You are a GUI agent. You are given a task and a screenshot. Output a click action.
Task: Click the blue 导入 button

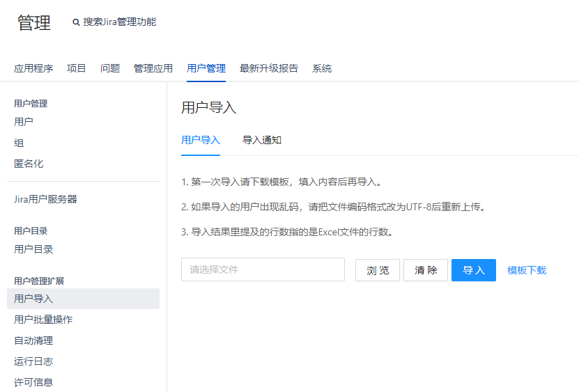click(x=474, y=270)
